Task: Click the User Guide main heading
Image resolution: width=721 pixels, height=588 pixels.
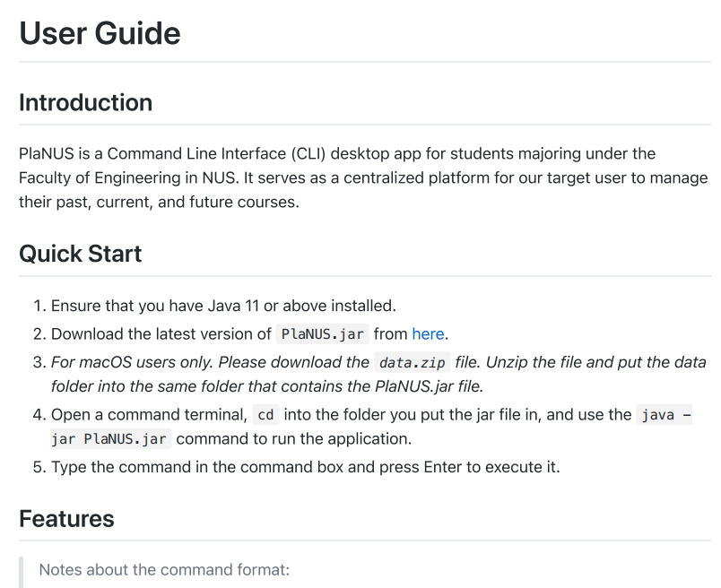Action: click(x=100, y=33)
